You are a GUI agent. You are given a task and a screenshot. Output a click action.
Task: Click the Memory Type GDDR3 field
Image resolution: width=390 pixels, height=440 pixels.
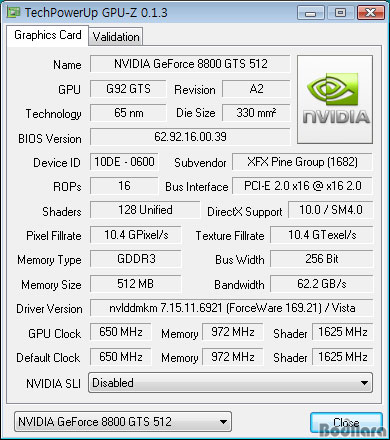pos(136,259)
